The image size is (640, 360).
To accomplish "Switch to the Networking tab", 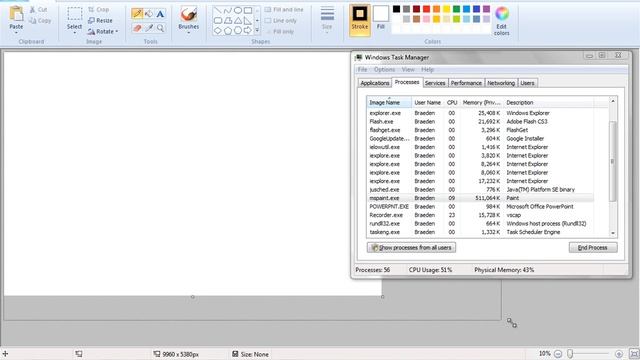I will pyautogui.click(x=501, y=83).
